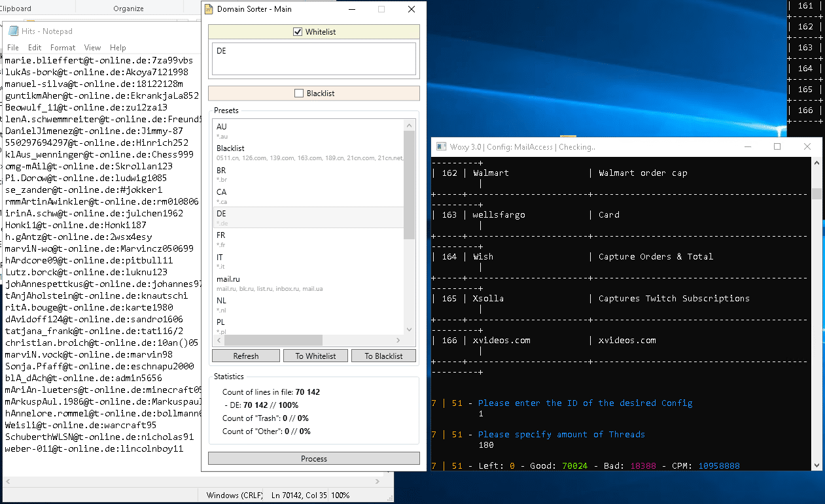Close the Domain Sorter window
The height and width of the screenshot is (504, 825).
411,10
